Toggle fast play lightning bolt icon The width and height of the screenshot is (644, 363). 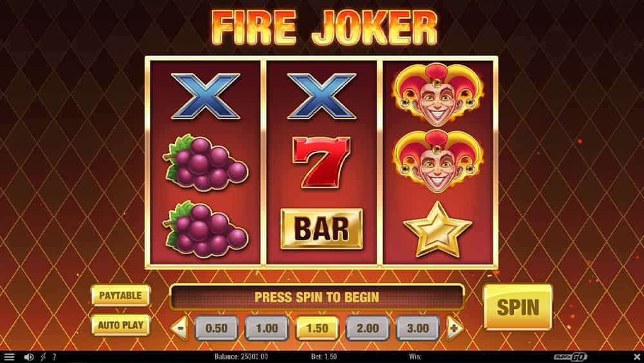point(43,357)
